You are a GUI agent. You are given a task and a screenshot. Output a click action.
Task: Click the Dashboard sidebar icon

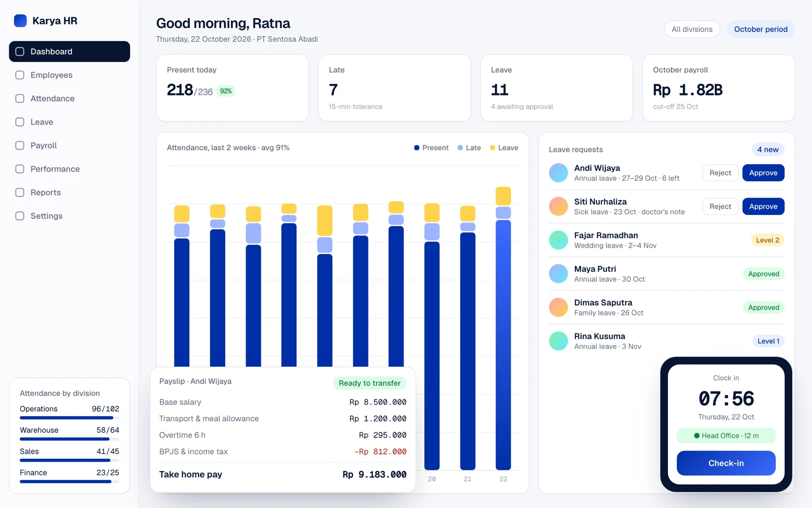click(x=20, y=51)
